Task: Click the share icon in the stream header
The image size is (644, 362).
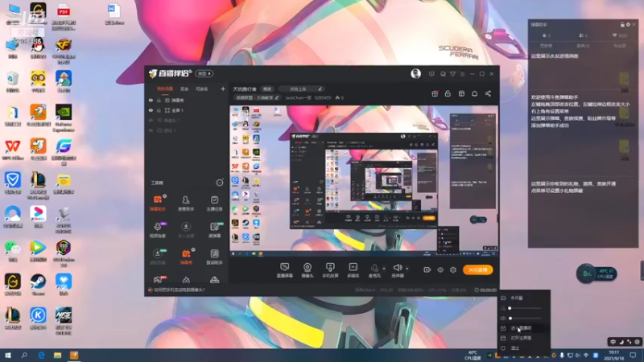Action: pyautogui.click(x=488, y=93)
